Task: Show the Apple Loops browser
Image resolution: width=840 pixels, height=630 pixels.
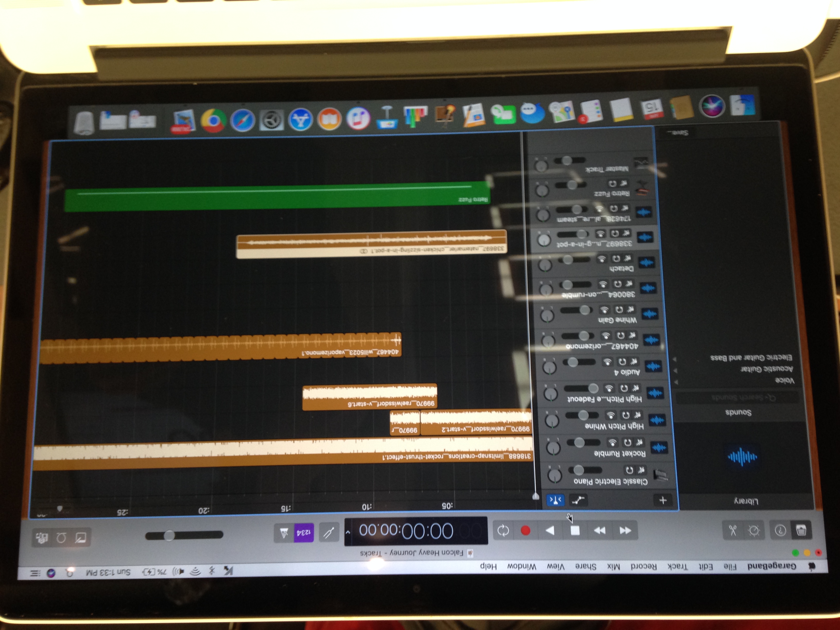Action: [61, 538]
